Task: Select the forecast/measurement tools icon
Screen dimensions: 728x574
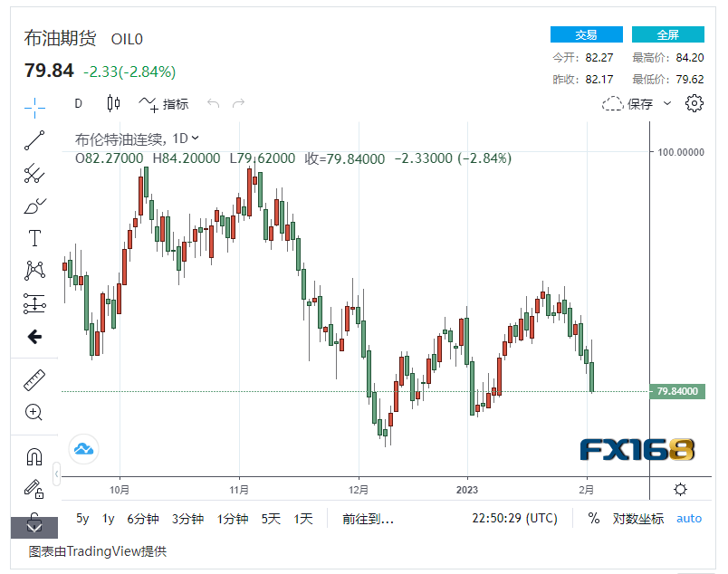Action: [34, 303]
